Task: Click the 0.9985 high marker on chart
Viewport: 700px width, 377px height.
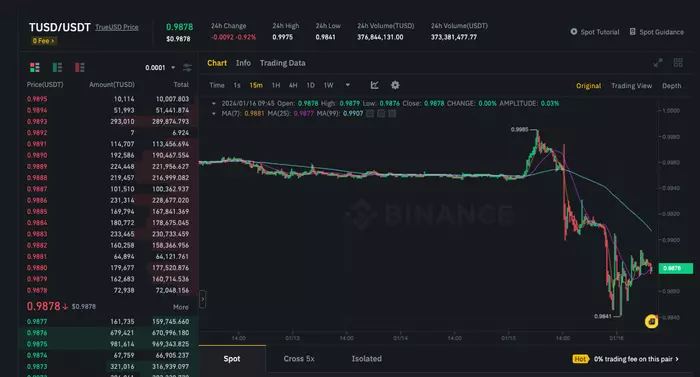Action: tap(519, 130)
